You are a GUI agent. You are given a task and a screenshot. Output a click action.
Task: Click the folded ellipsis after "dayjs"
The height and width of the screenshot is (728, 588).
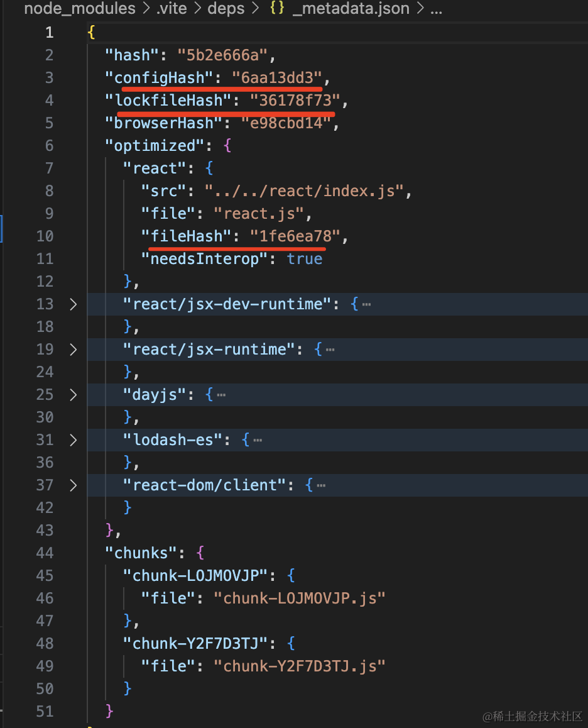[221, 395]
